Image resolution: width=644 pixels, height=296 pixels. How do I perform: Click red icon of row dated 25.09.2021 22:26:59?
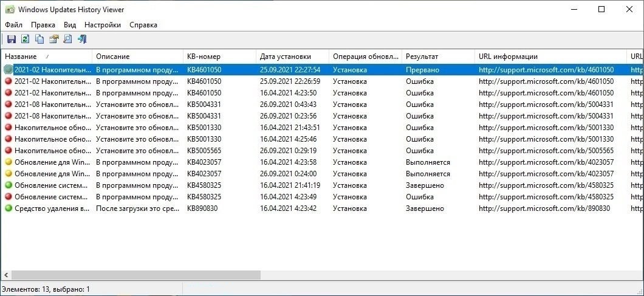pos(9,81)
